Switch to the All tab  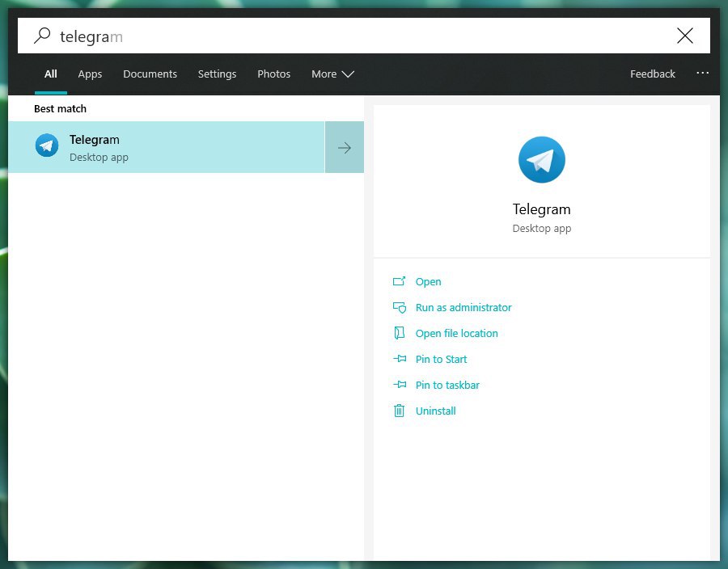51,74
